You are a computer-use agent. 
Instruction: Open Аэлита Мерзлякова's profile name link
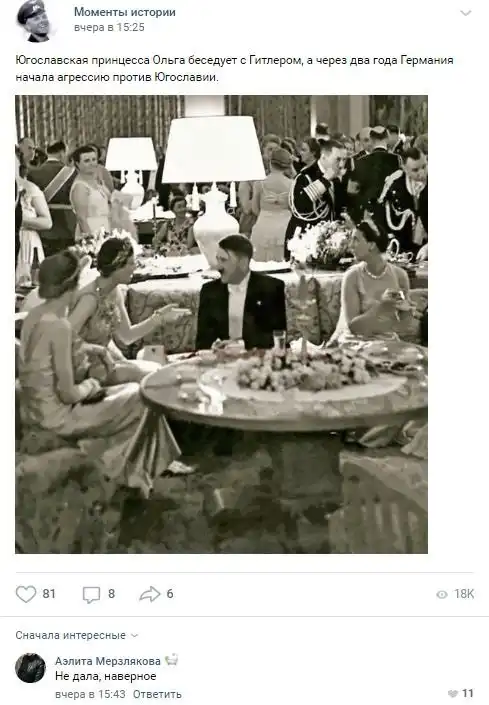tap(108, 661)
